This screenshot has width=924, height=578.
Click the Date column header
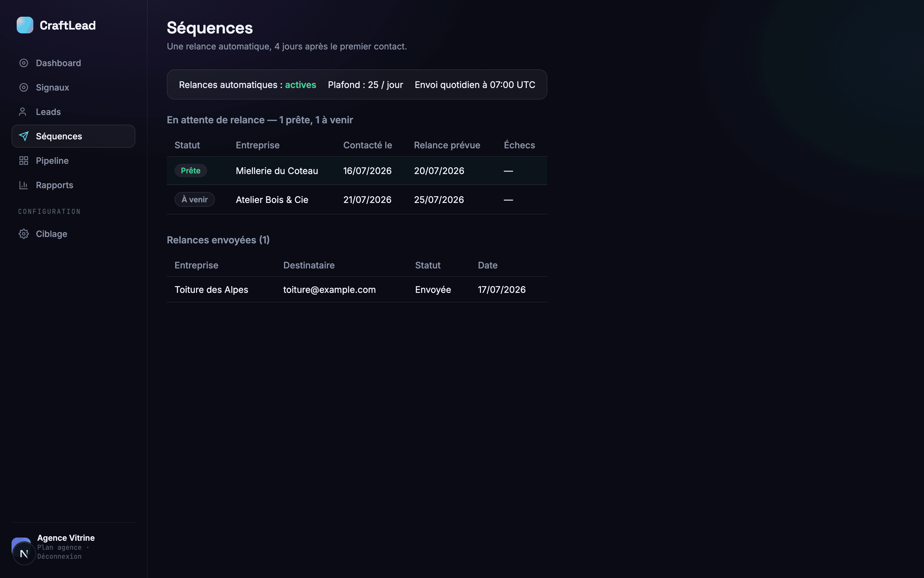[x=488, y=265]
